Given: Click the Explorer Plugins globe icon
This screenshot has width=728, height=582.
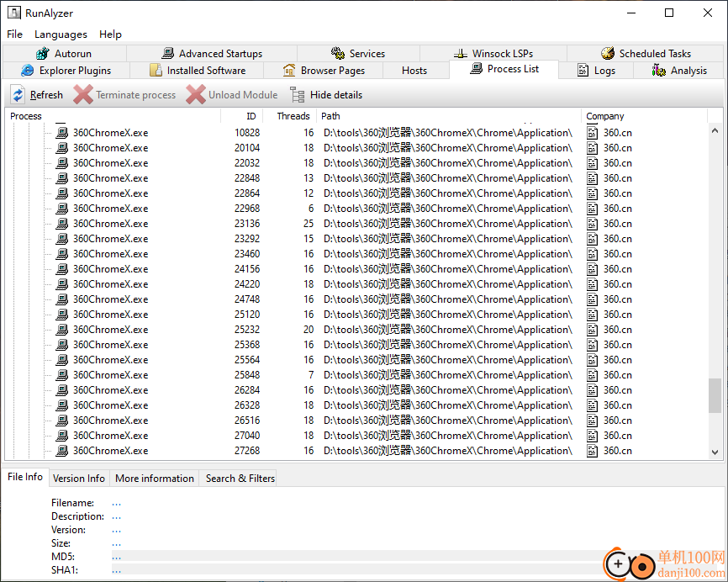Looking at the screenshot, I should pos(28,70).
